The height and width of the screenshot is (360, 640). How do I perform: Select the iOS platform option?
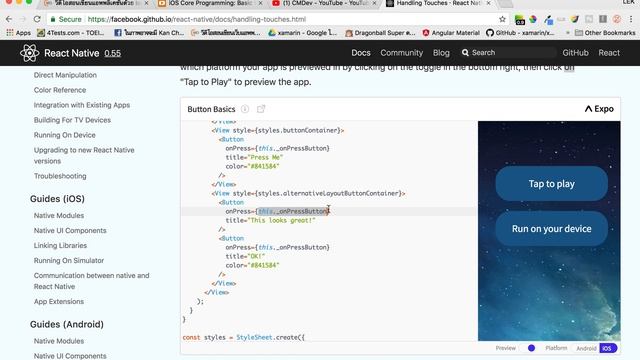607,348
